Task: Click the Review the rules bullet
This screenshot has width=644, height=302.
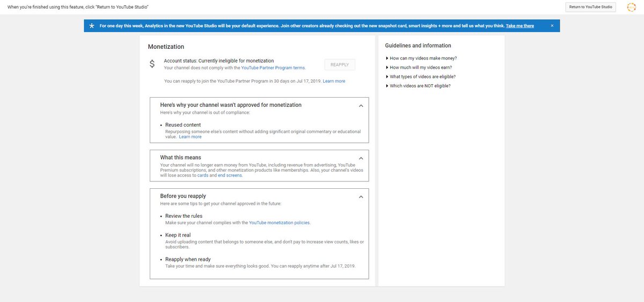Action: (x=184, y=216)
